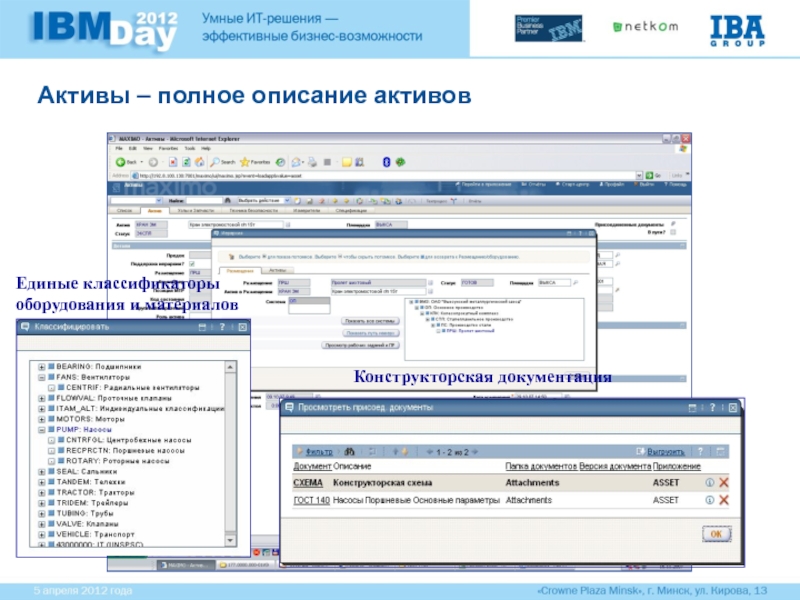The image size is (800, 600).
Task: Sort by Папка документов column
Action: point(541,466)
